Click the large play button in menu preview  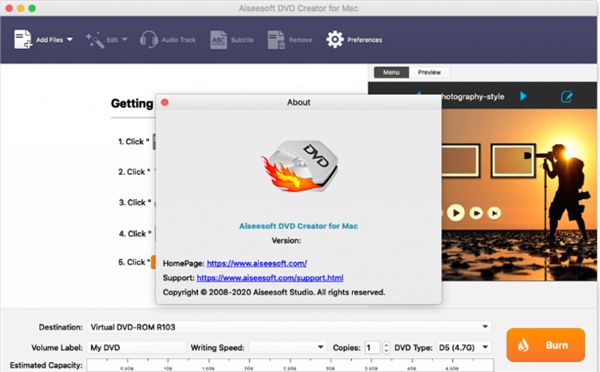tap(456, 213)
